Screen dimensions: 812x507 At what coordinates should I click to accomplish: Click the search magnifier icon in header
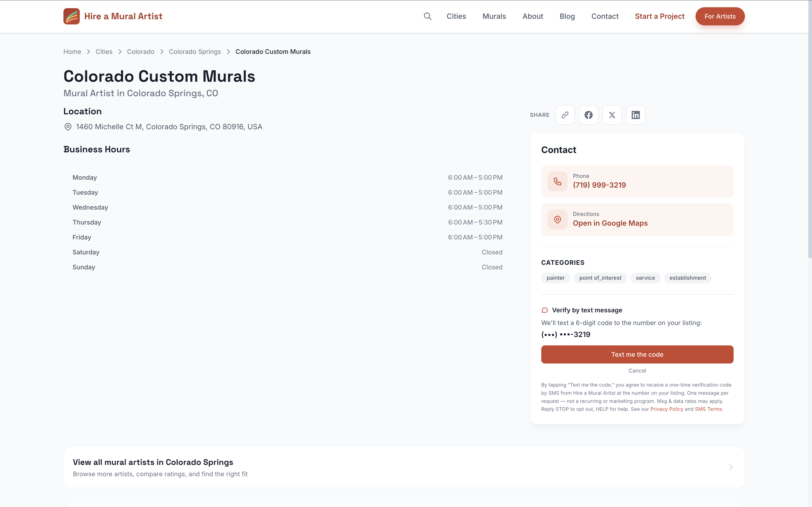(x=428, y=16)
